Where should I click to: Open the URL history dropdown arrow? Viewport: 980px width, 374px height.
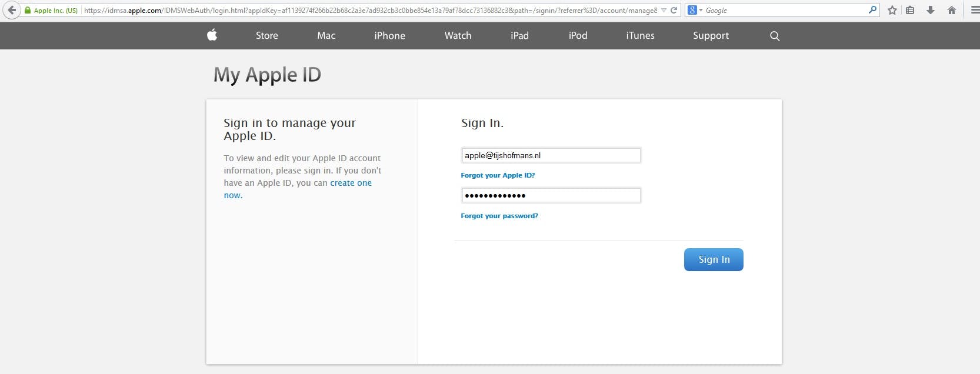(664, 11)
